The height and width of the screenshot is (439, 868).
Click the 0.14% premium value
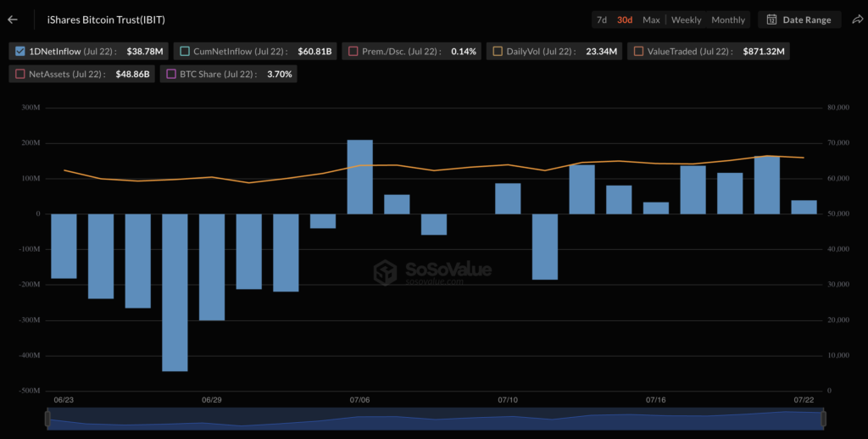point(464,52)
